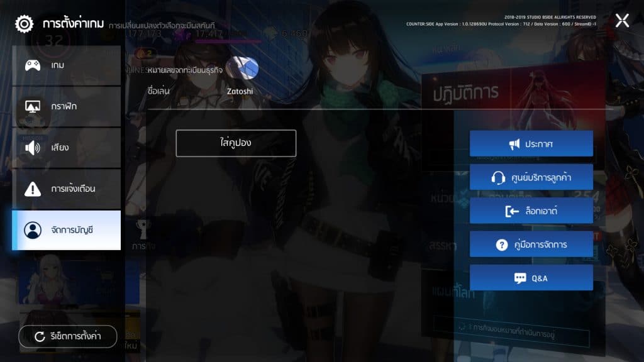Click the COUNTER:SIDE app version text

pos(501,25)
